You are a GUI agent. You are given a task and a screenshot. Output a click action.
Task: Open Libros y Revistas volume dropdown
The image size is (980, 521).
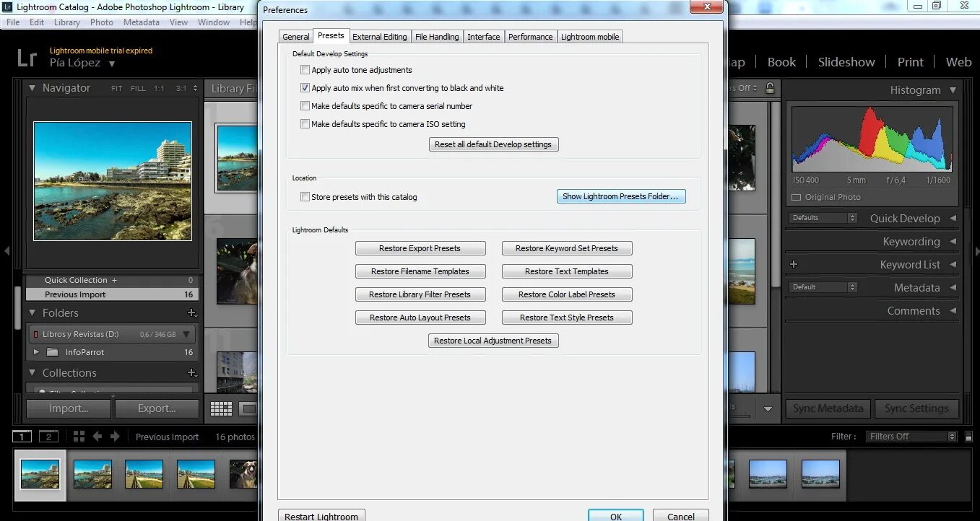pyautogui.click(x=187, y=334)
